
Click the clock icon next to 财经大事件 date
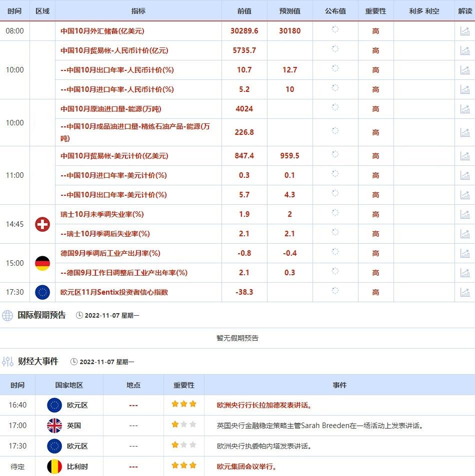tap(74, 362)
